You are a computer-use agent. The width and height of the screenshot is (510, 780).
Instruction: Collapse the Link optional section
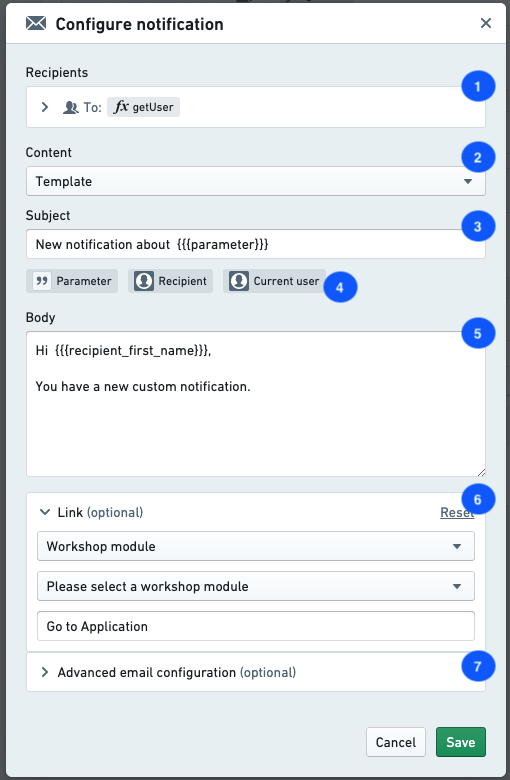coord(45,512)
